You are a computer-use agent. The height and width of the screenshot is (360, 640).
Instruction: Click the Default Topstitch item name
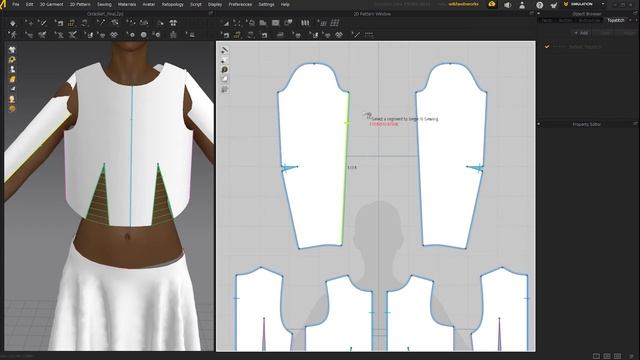pos(585,47)
